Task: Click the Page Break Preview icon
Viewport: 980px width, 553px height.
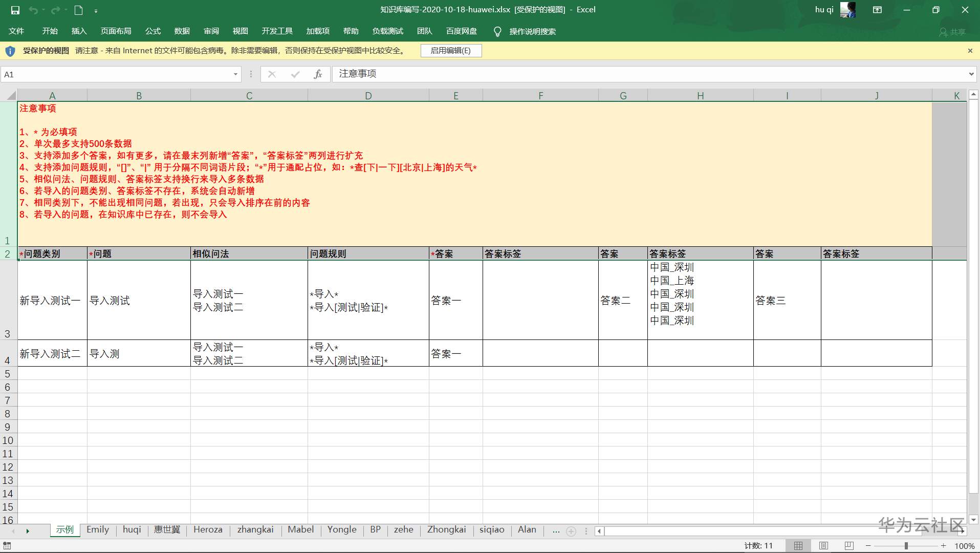Action: 849,546
